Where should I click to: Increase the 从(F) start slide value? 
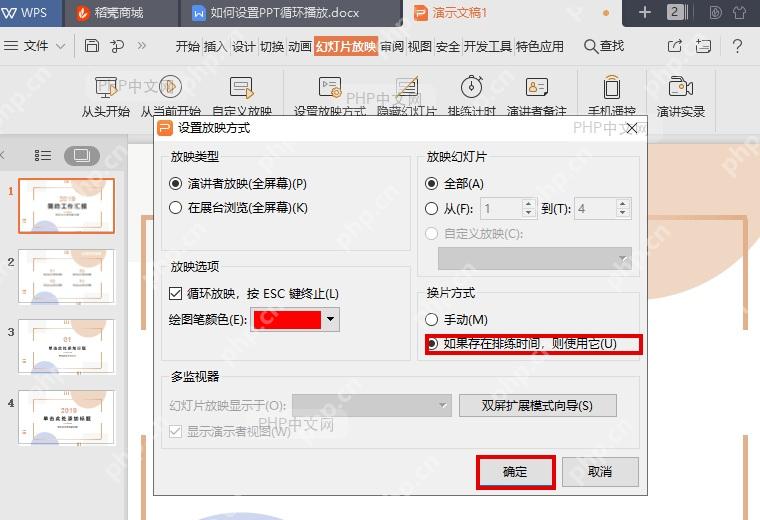tap(528, 204)
